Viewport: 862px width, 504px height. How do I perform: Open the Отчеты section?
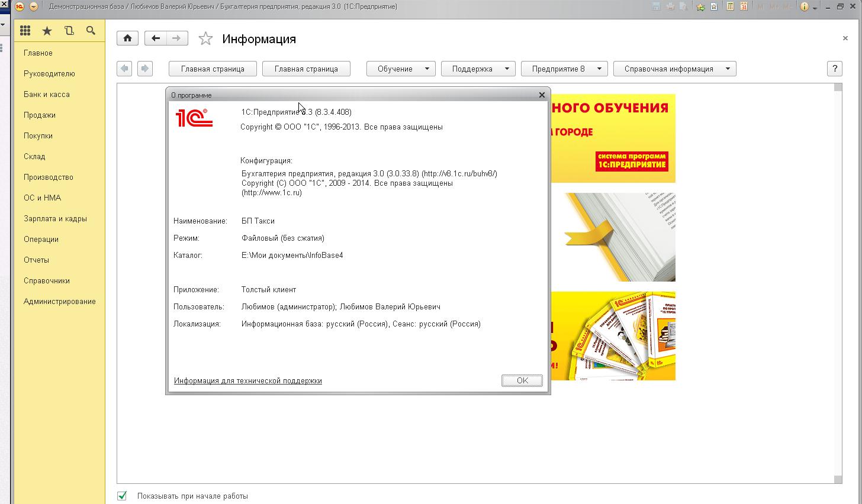tap(36, 260)
